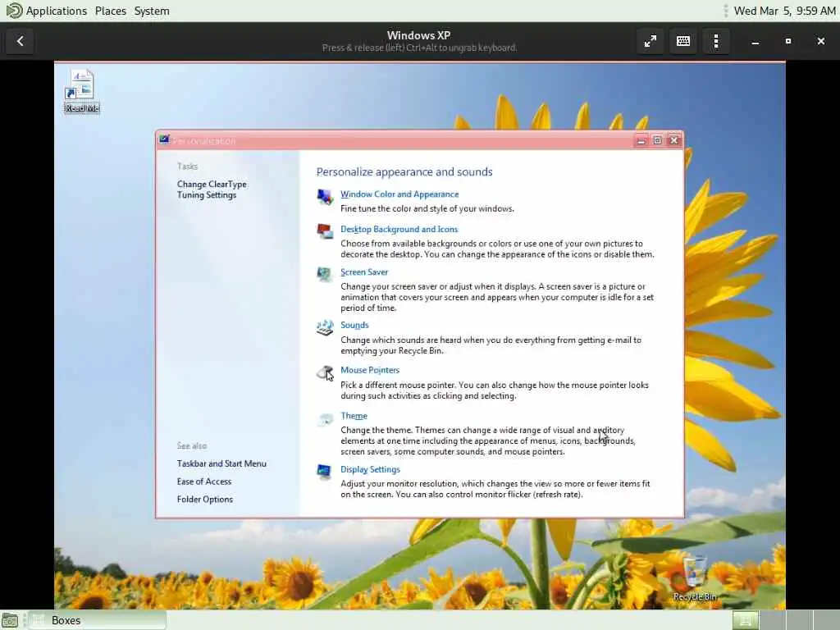
Task: Click Change ClearType Tuning Settings task
Action: coord(212,189)
